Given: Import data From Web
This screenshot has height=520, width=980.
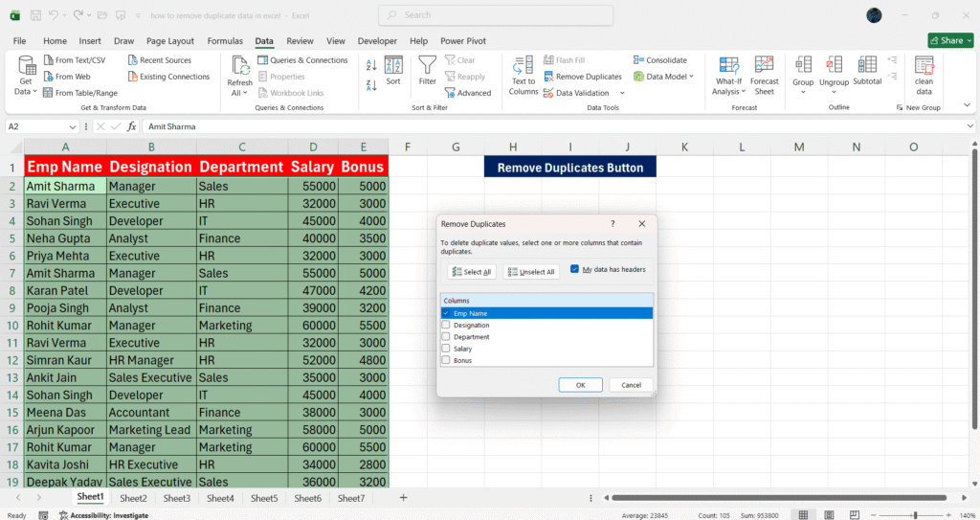Looking at the screenshot, I should click(67, 77).
